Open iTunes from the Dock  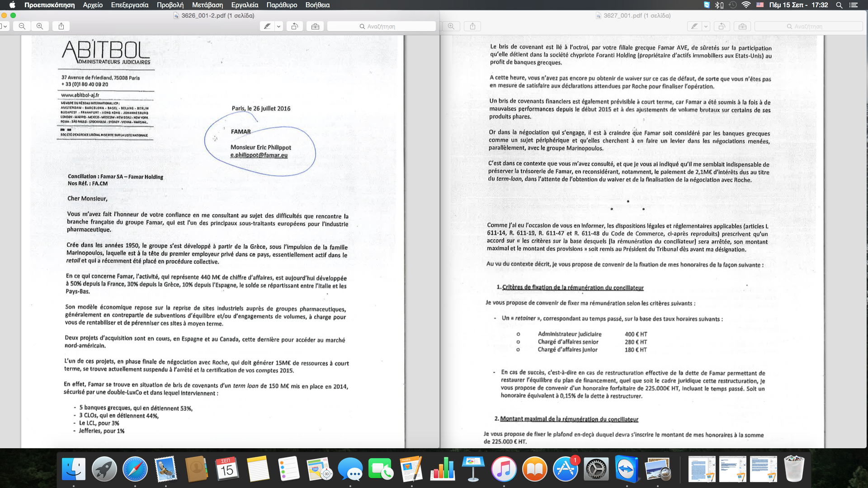pyautogui.click(x=504, y=469)
